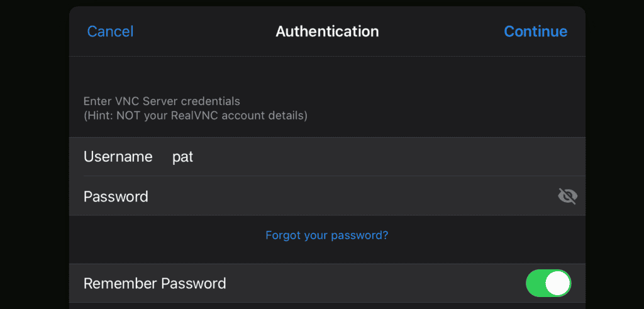The image size is (644, 309).
Task: Click the green knob of the toggle
Action: [557, 283]
